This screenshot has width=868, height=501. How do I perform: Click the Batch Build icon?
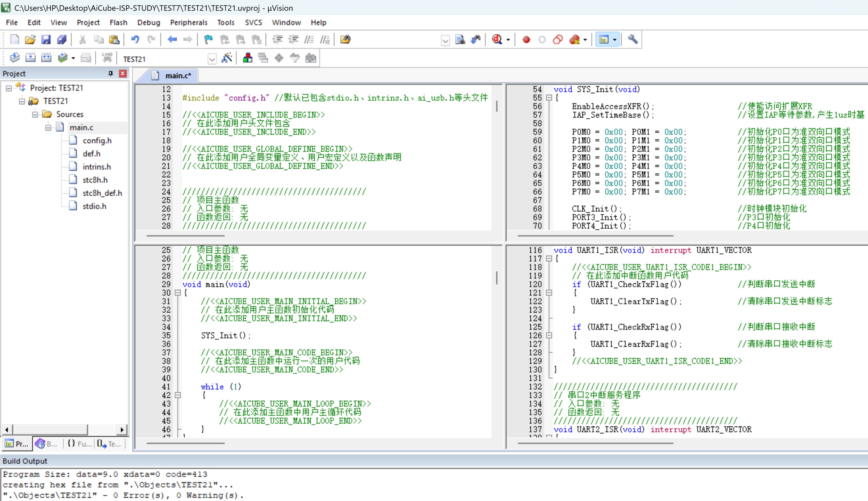pos(62,58)
